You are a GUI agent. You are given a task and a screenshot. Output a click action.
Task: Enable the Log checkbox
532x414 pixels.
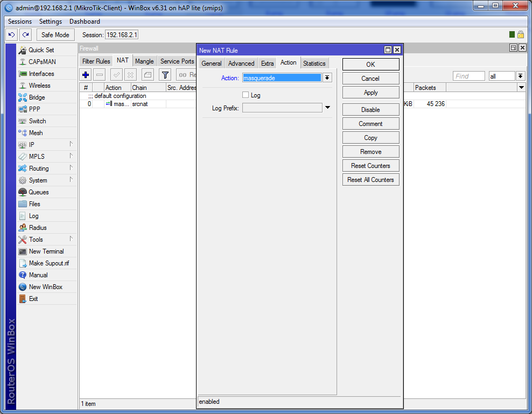(x=246, y=95)
